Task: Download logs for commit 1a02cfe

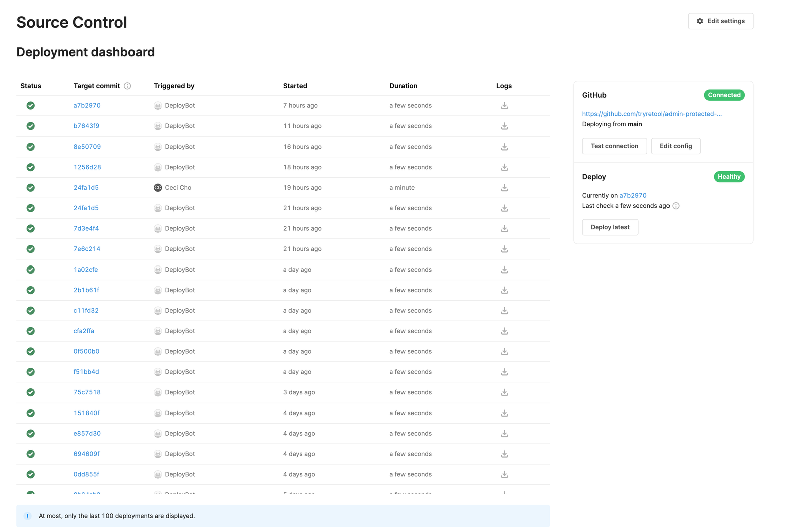Action: pyautogui.click(x=504, y=270)
